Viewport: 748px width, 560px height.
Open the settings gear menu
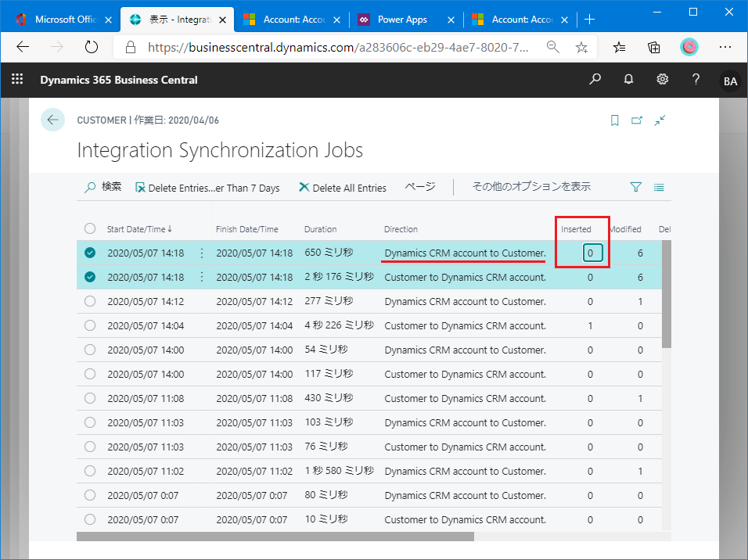662,79
